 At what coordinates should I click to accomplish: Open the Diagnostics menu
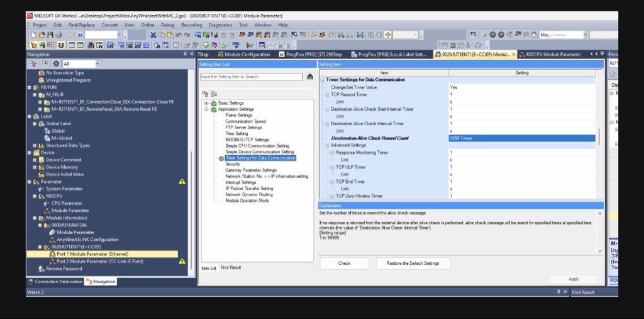pyautogui.click(x=220, y=25)
